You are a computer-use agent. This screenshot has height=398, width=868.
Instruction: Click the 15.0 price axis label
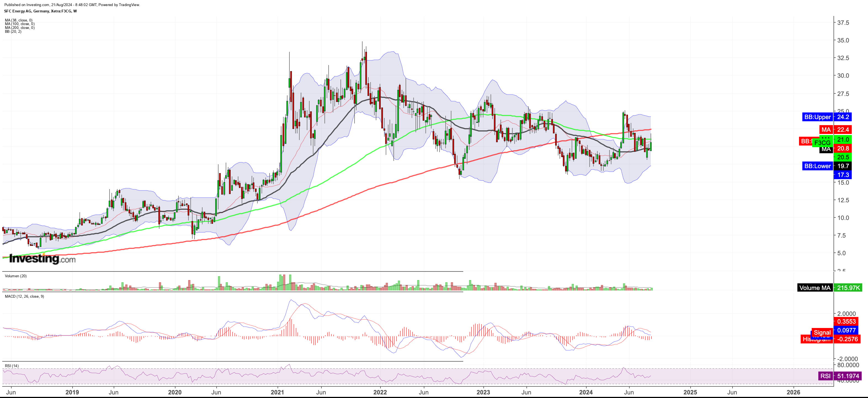(843, 182)
